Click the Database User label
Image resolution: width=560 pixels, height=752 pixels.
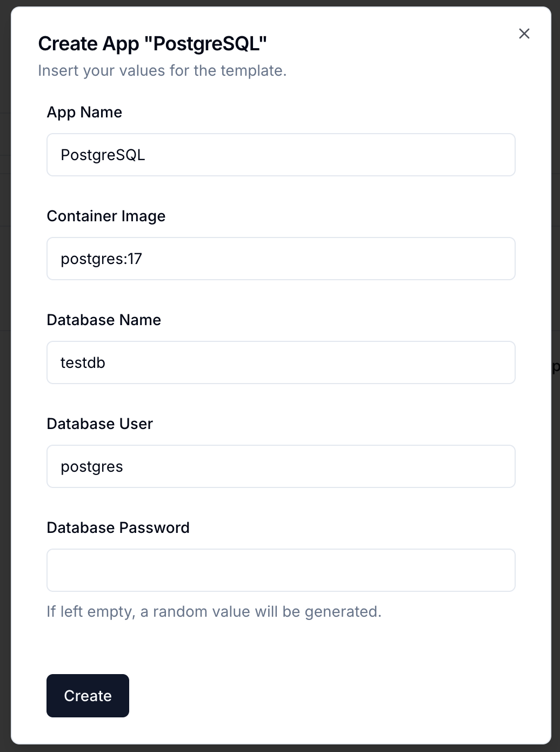pyautogui.click(x=99, y=424)
